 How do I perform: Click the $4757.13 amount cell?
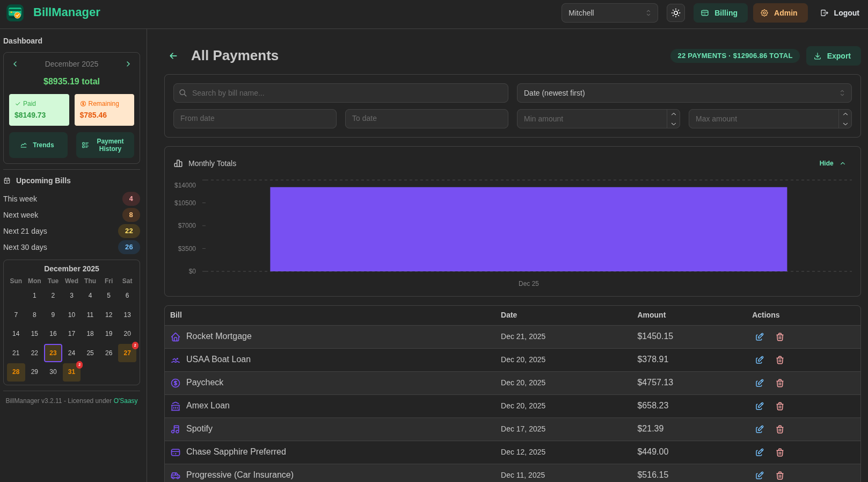(655, 383)
